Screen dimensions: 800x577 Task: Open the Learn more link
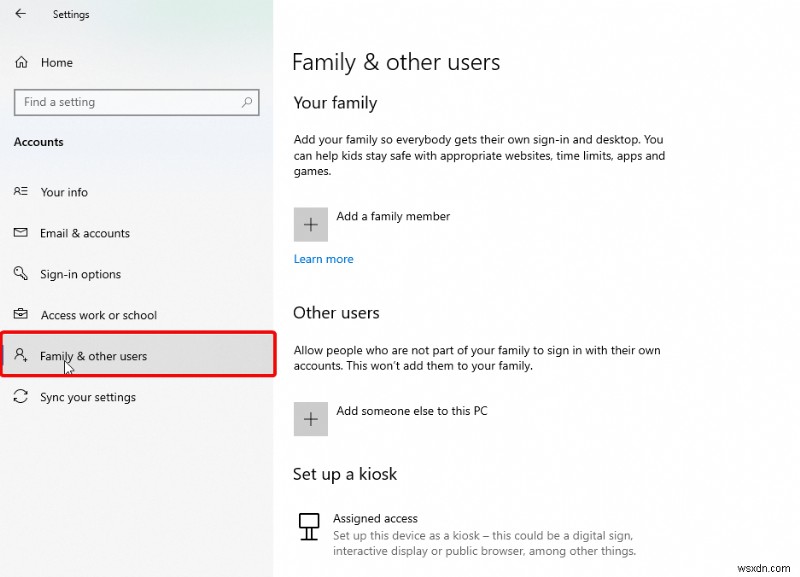tap(323, 258)
